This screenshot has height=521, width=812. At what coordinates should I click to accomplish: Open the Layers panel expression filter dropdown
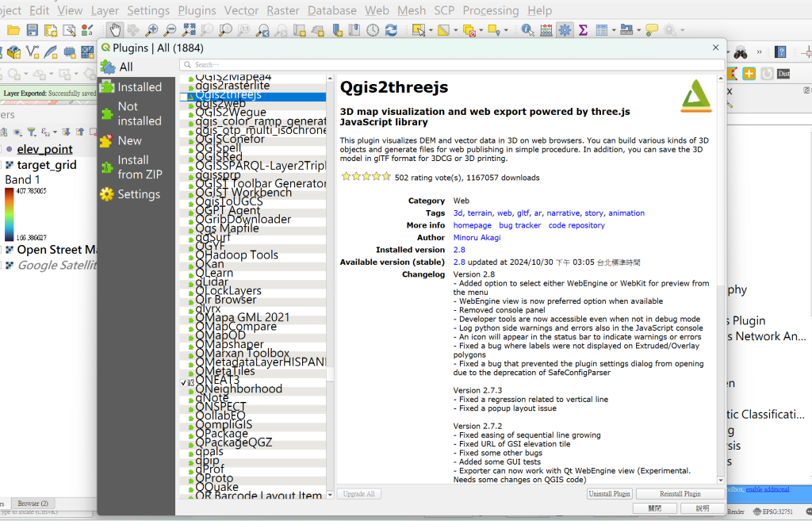coord(55,132)
